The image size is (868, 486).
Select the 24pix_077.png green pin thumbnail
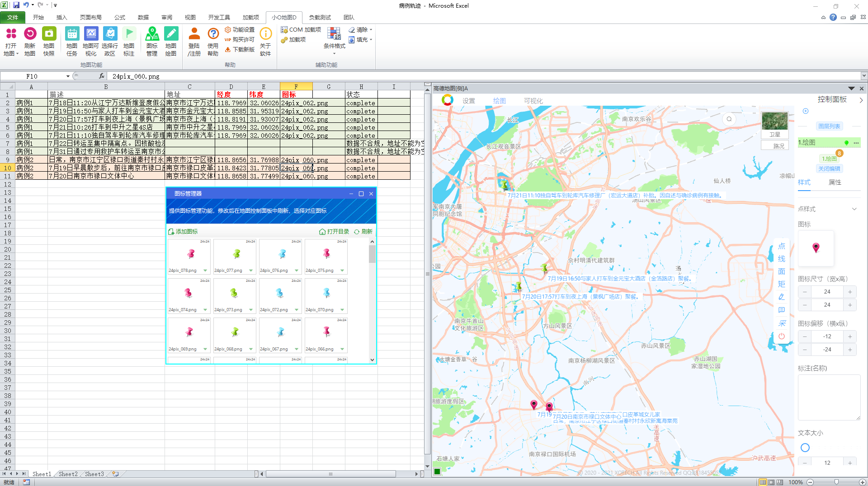(x=236, y=254)
